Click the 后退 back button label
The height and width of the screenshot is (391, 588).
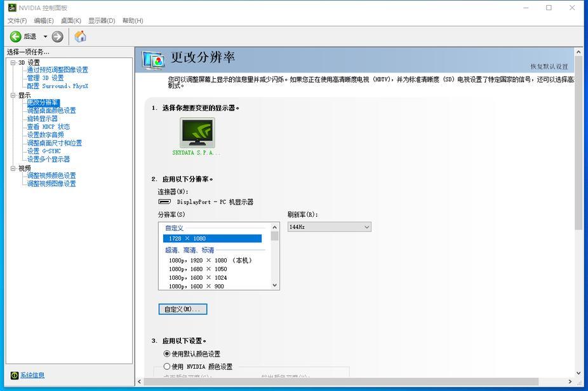(30, 36)
